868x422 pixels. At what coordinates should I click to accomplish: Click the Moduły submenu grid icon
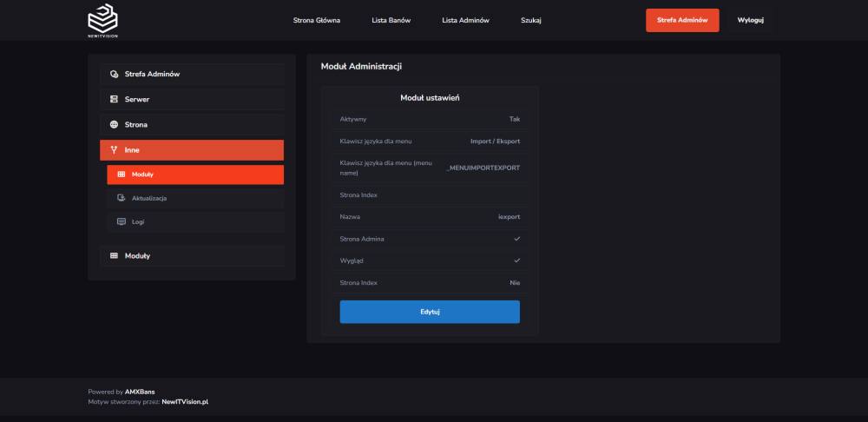[x=122, y=175]
